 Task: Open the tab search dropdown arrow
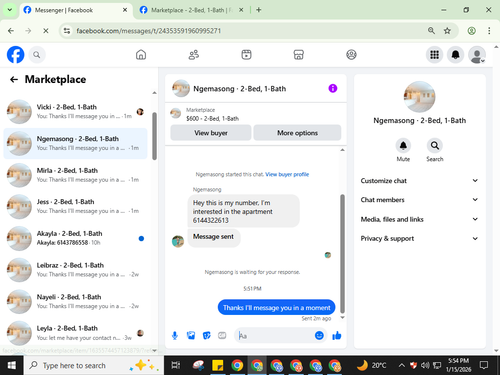10,10
